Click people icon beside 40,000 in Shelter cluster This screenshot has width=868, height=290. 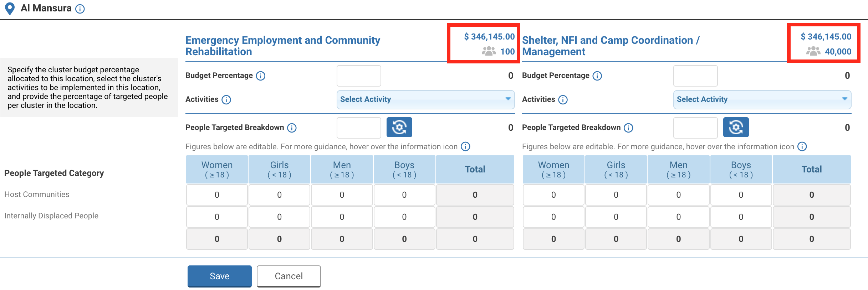[x=813, y=51]
